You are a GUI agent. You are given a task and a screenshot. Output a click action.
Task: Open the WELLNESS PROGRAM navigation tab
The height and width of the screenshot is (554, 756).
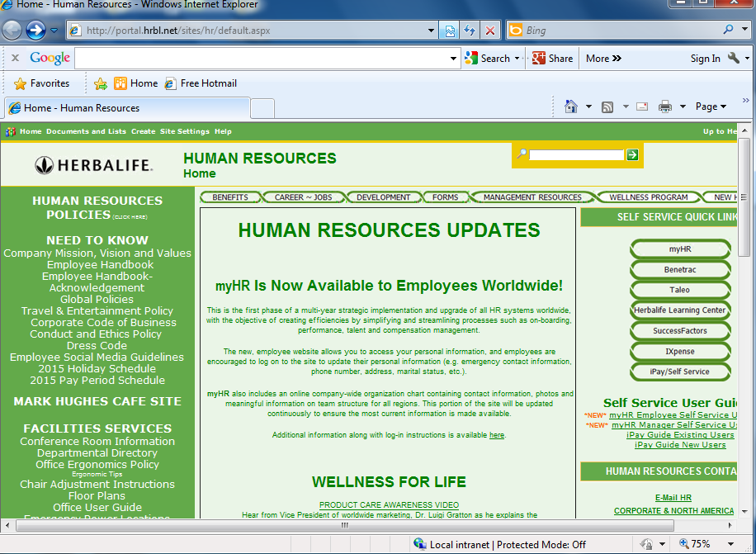coord(648,197)
